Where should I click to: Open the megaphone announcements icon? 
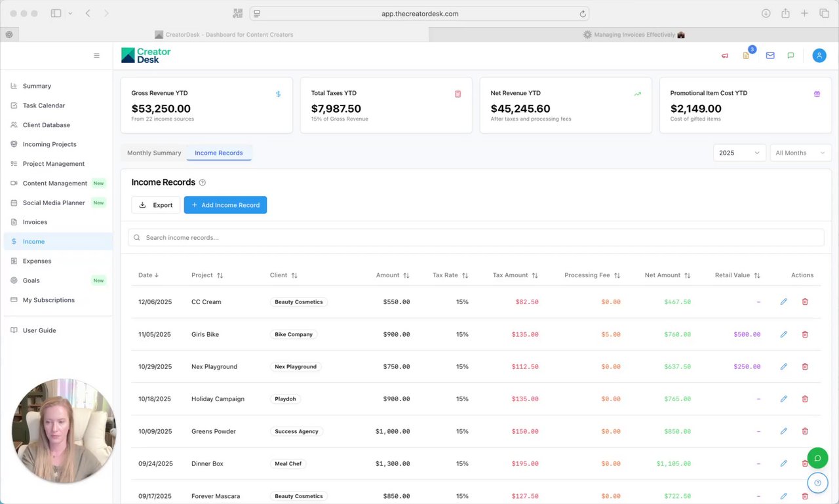coord(725,56)
